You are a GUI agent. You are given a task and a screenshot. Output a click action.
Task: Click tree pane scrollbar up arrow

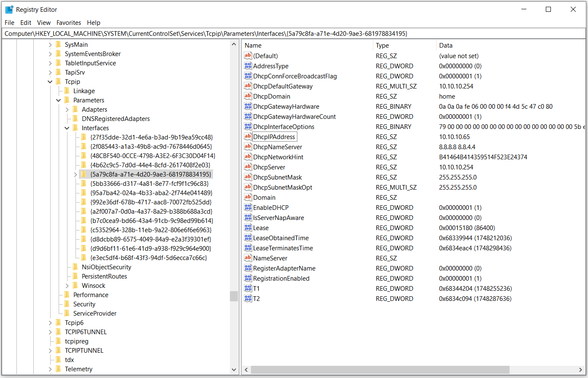[234, 44]
